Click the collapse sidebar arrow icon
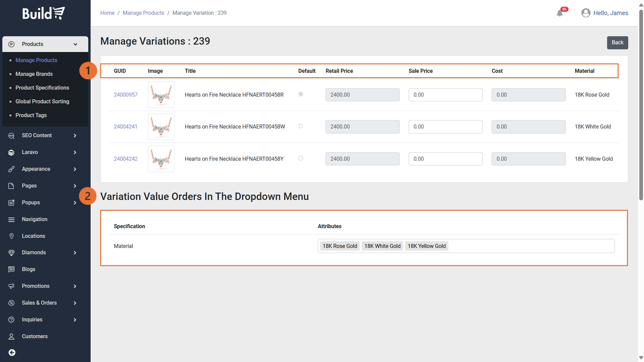 coord(12,353)
